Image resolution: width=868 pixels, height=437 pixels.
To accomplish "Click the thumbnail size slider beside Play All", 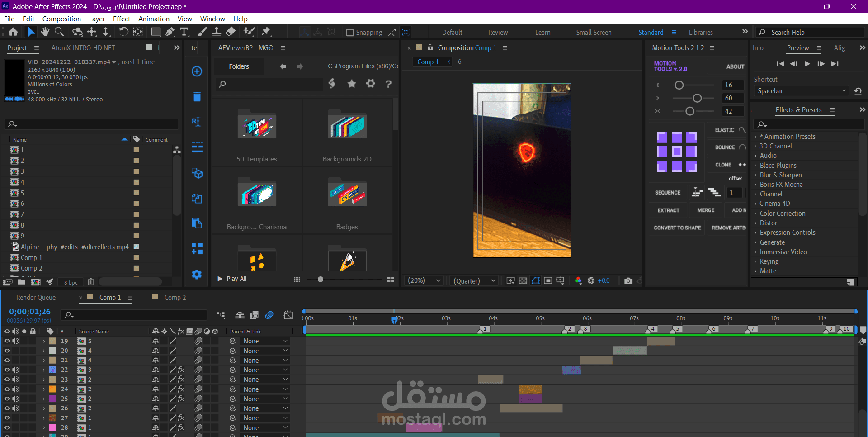I will [321, 280].
